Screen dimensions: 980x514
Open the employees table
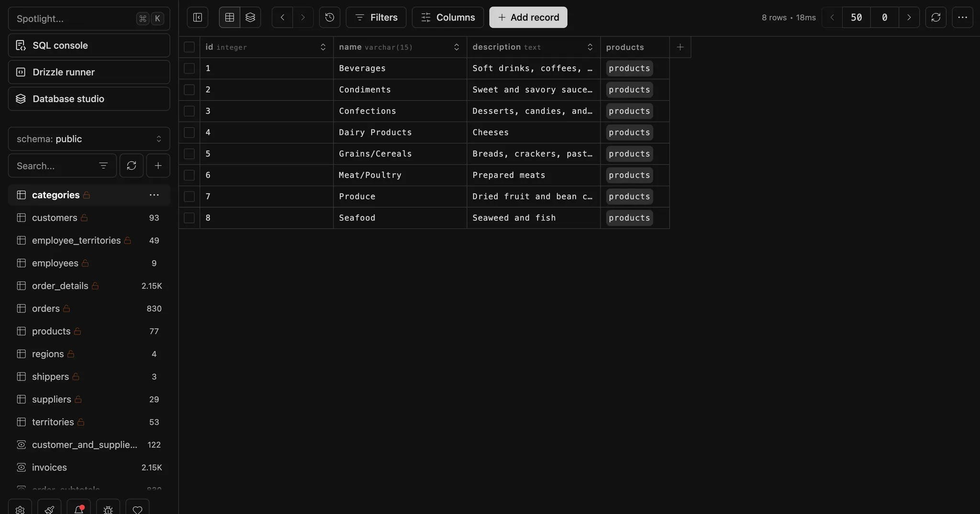tap(89, 263)
